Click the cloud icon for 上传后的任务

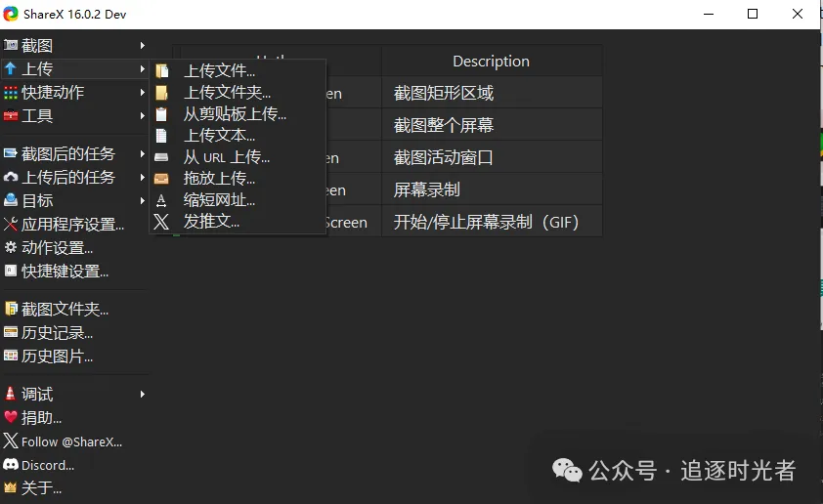coord(11,177)
